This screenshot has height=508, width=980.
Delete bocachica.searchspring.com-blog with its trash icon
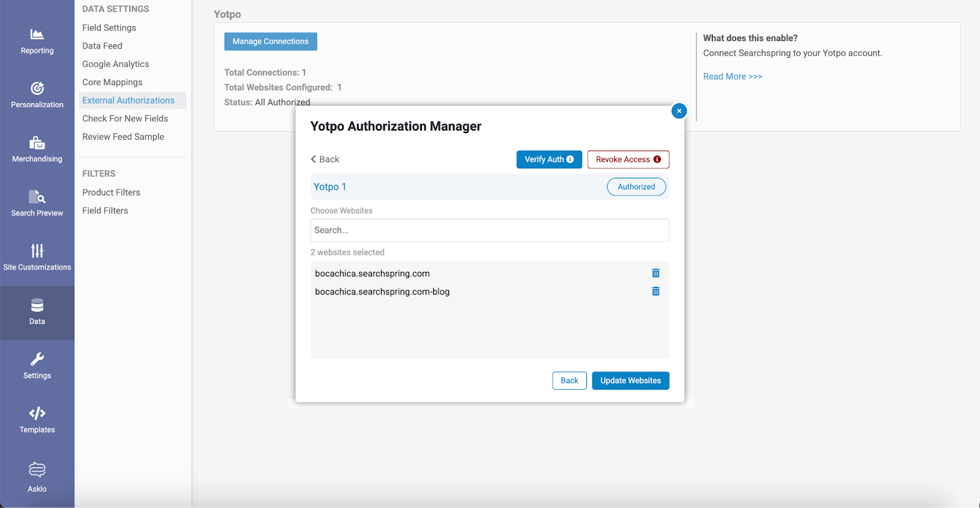pyautogui.click(x=655, y=292)
